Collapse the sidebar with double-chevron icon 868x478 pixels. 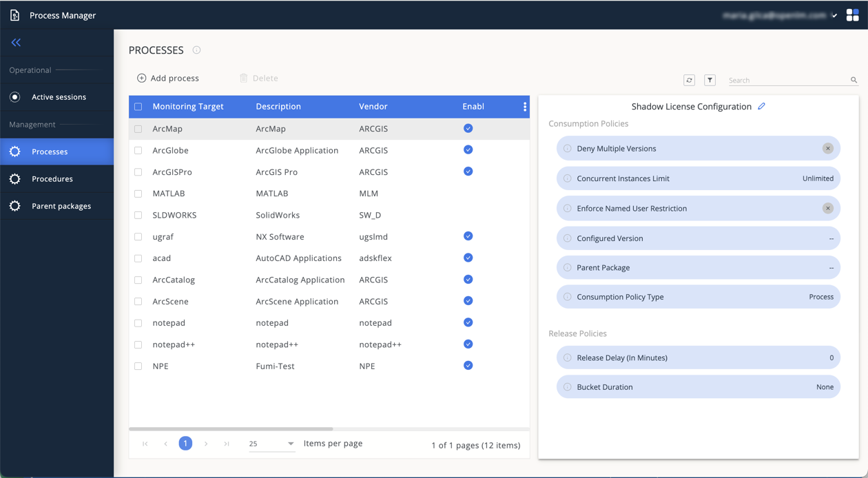coord(16,43)
